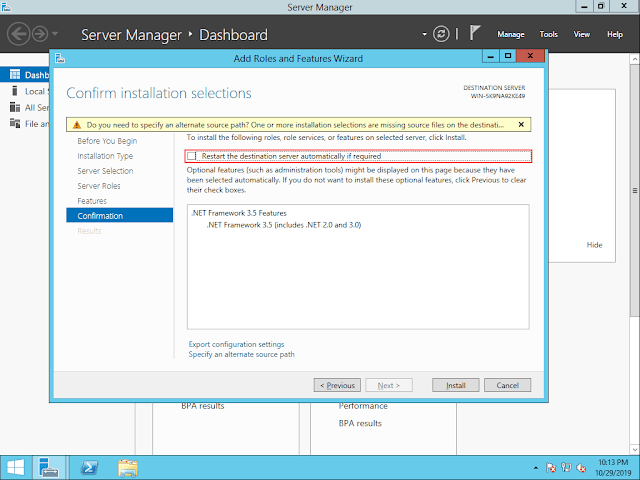Open the Help menu
This screenshot has width=640, height=480.
[x=615, y=34]
